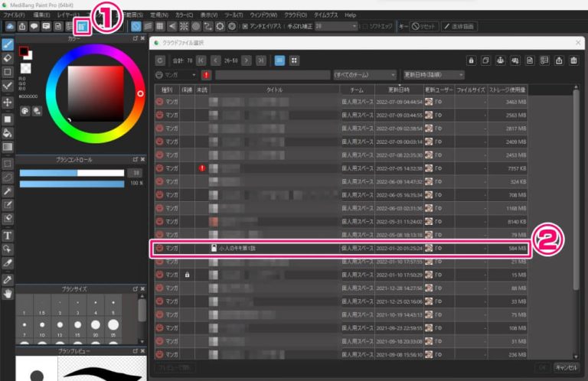Image resolution: width=588 pixels, height=381 pixels.
Task: Switch file view to grid mode
Action: [x=295, y=60]
